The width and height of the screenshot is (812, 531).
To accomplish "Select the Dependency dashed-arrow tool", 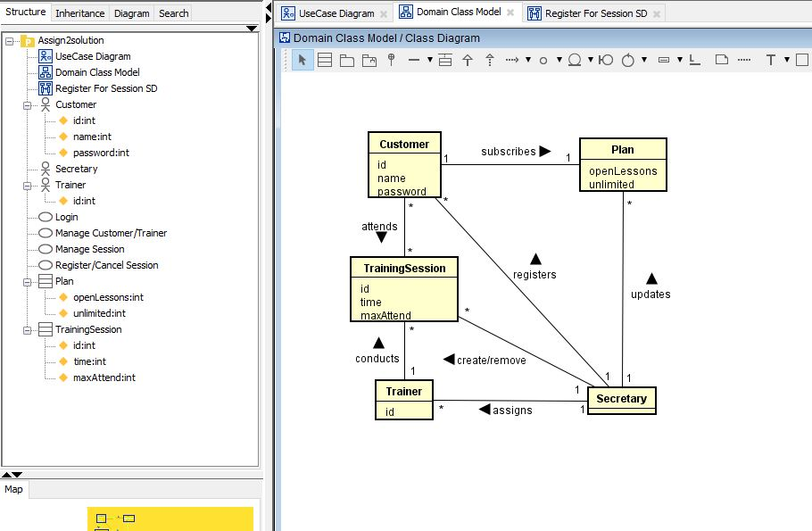I will point(511,60).
